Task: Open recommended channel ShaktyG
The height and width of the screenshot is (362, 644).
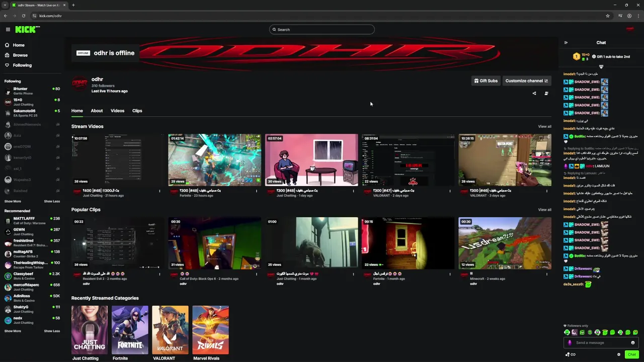Action: tap(32, 309)
